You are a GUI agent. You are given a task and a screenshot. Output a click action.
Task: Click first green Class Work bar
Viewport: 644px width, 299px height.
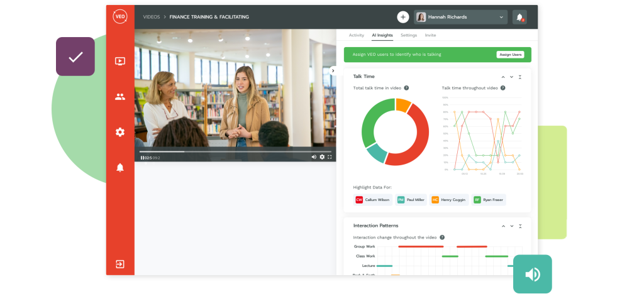point(450,256)
